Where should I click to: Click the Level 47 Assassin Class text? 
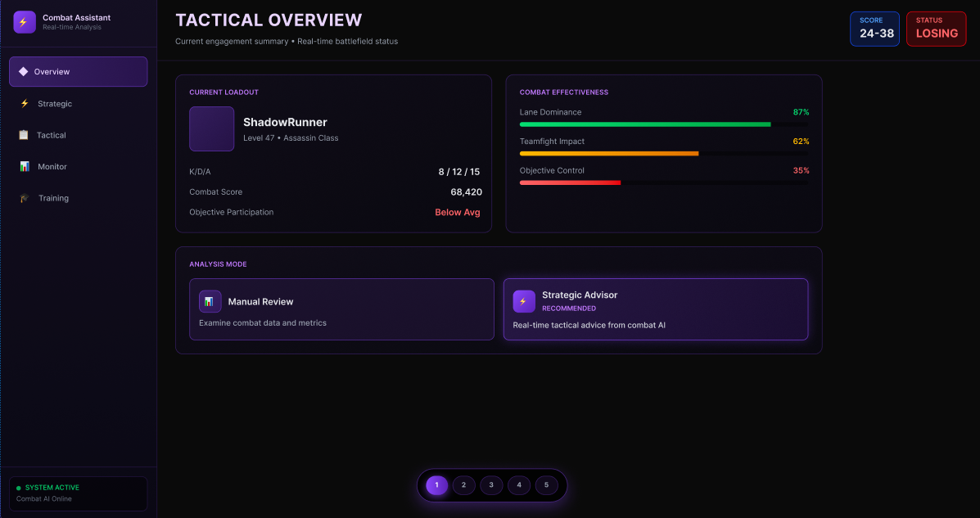coord(291,138)
